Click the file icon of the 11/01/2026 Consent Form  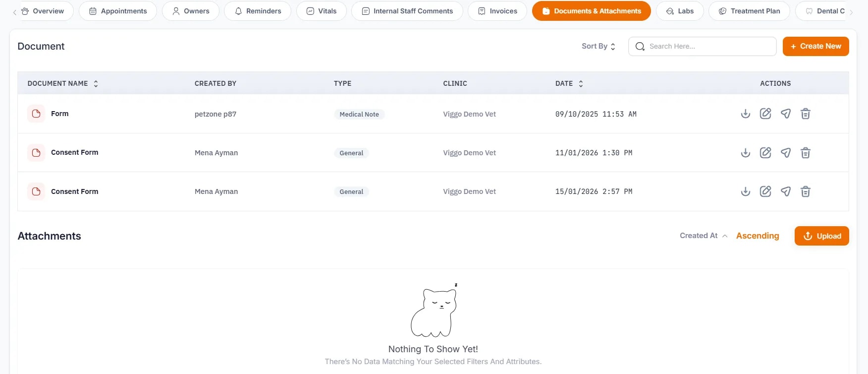36,153
